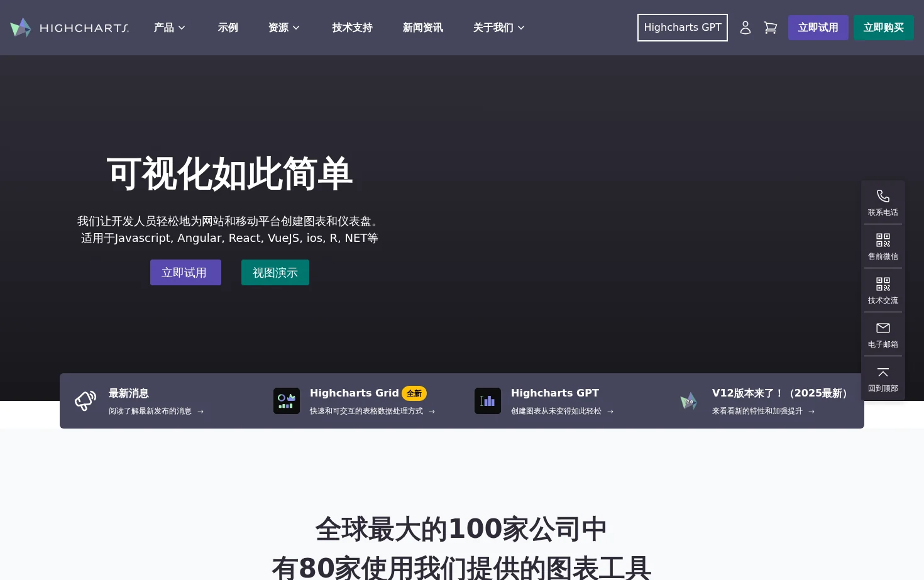This screenshot has height=580, width=924.
Task: Click the phone icon for 联系电话
Action: [883, 196]
